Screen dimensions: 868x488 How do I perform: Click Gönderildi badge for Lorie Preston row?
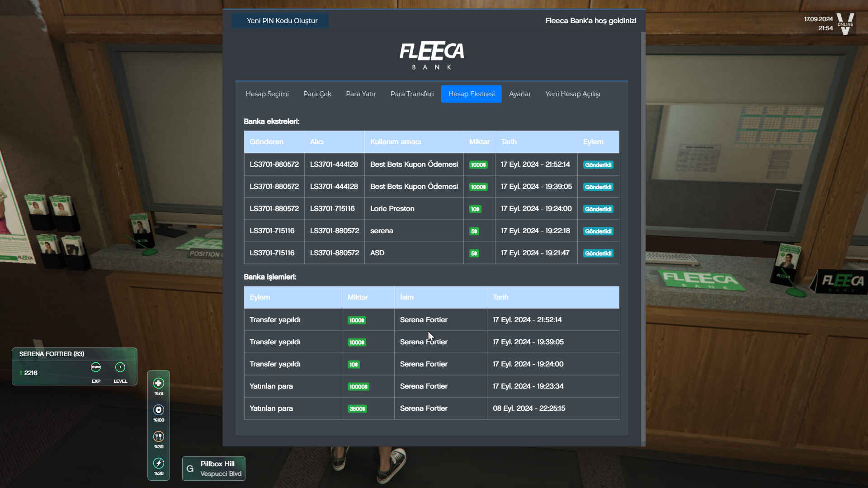[x=598, y=209]
